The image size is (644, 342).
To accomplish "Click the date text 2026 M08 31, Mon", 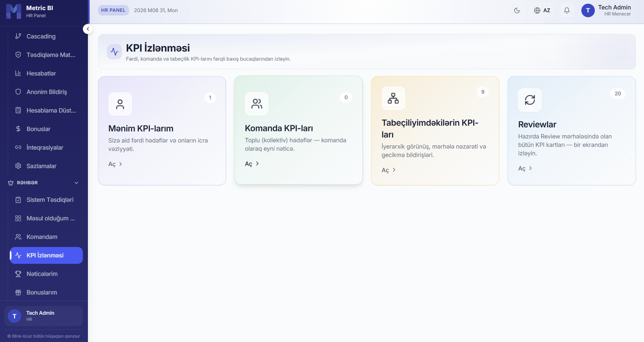I will [x=156, y=10].
